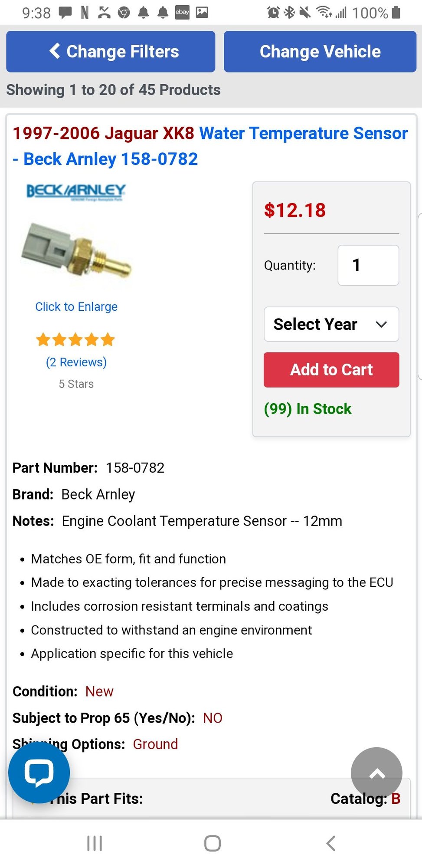422x868 pixels.
Task: Add the sensor to cart
Action: pos(331,370)
